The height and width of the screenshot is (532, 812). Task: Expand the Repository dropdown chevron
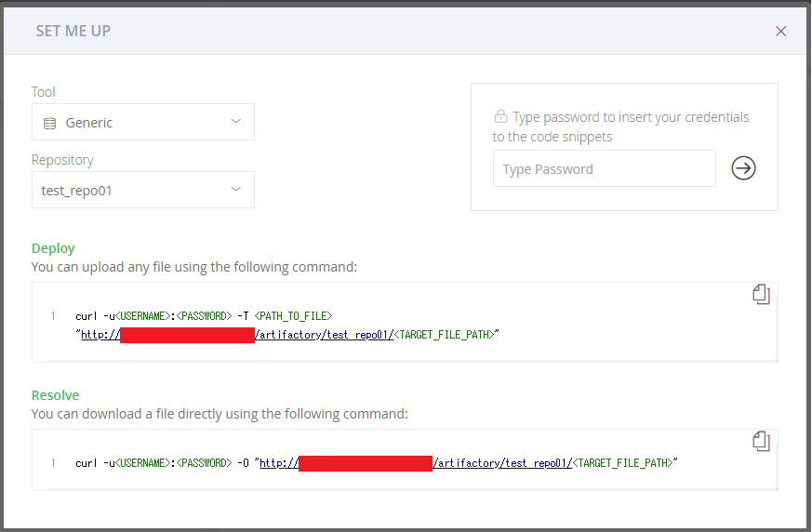point(235,189)
